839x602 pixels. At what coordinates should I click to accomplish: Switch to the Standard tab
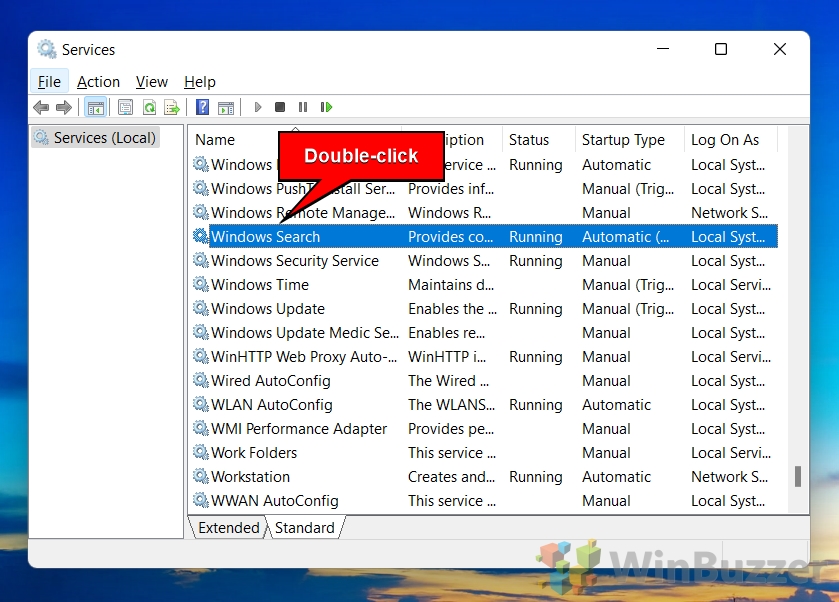pyautogui.click(x=304, y=527)
